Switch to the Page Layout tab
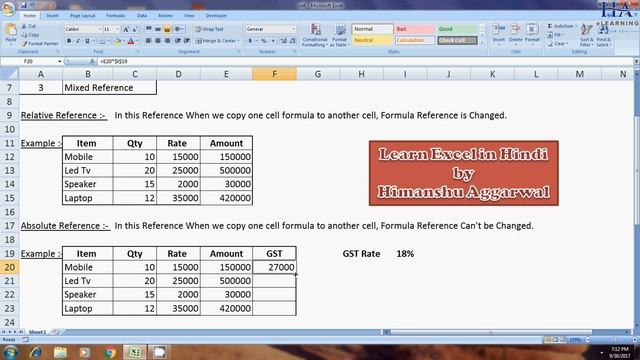Image resolution: width=640 pixels, height=360 pixels. click(x=82, y=16)
